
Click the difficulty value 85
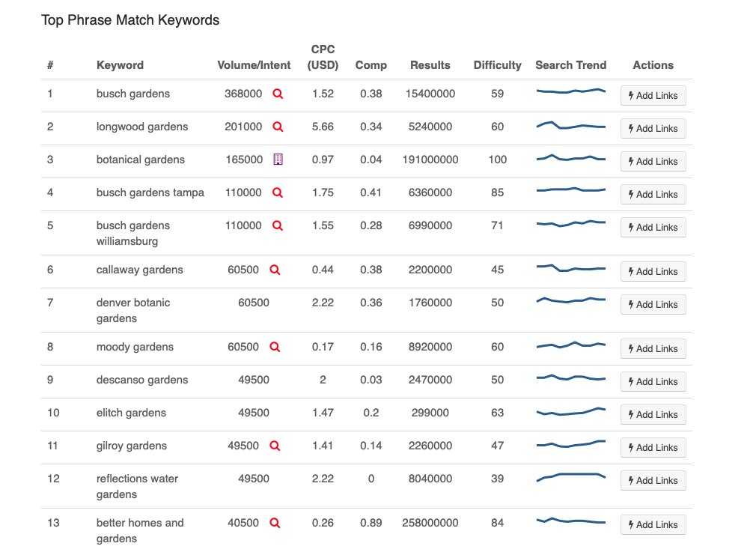point(498,193)
